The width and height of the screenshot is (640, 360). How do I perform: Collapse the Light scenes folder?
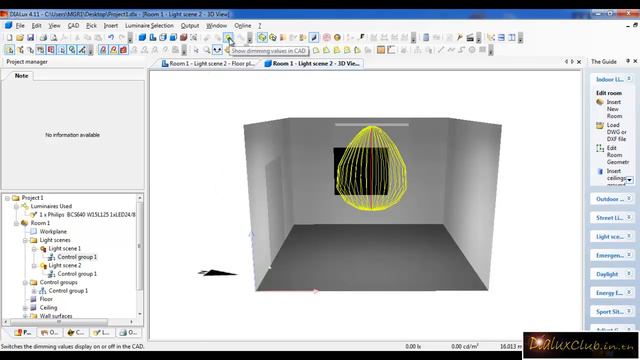25,240
